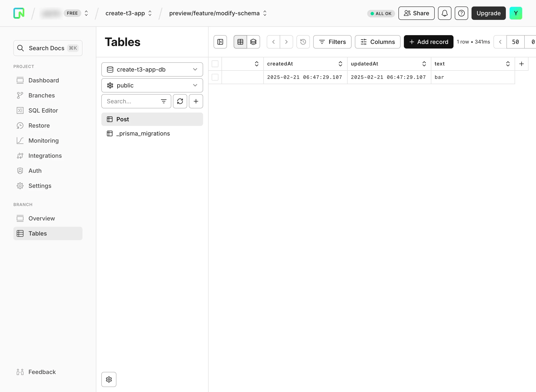Select all rows header checkbox
Screen dimensions: 536x392
pyautogui.click(x=215, y=64)
